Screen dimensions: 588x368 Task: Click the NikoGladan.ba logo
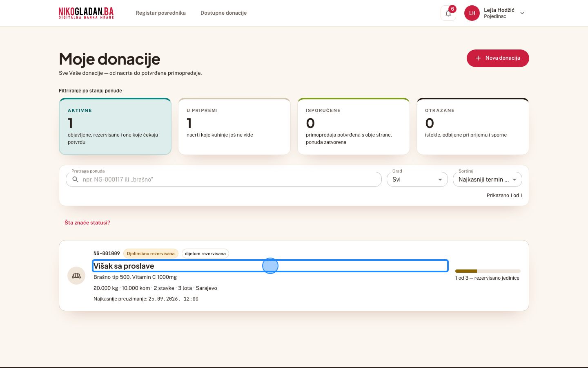point(86,13)
